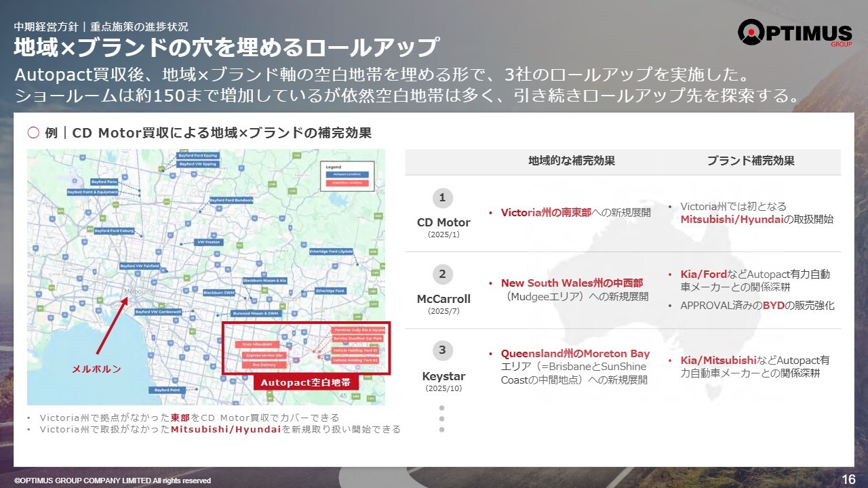The height and width of the screenshot is (488, 868).
Task: Select the Bayford Ford Epping map label
Action: point(197,155)
